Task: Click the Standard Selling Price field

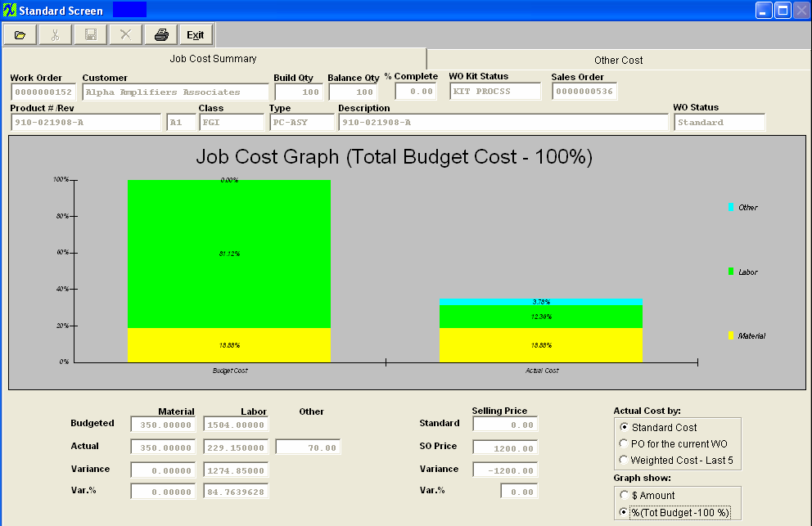Action: tap(505, 425)
